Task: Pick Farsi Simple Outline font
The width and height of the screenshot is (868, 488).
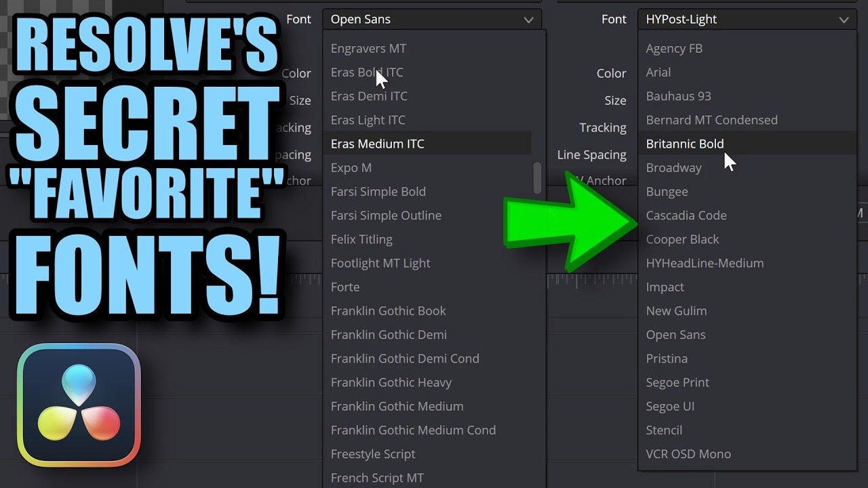Action: 386,216
